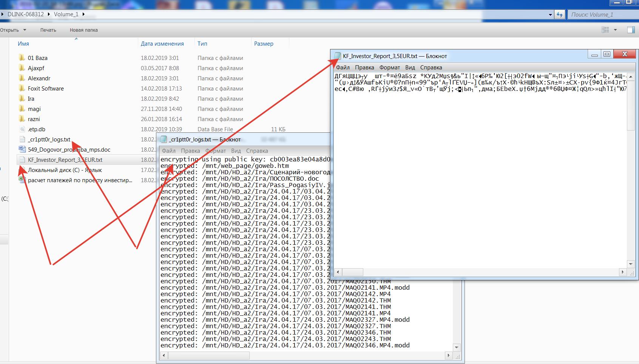Click the change view icon in toolbar

point(605,30)
